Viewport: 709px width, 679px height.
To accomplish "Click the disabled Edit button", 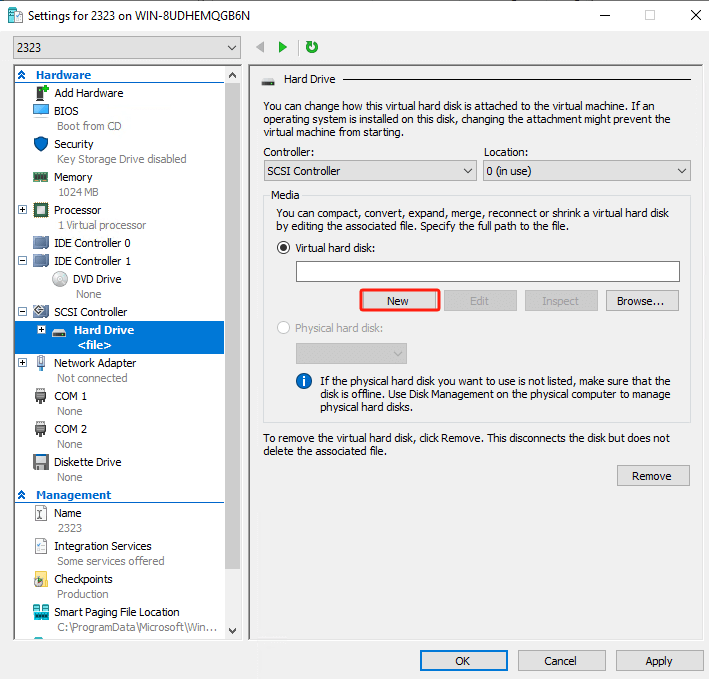I will coord(480,301).
